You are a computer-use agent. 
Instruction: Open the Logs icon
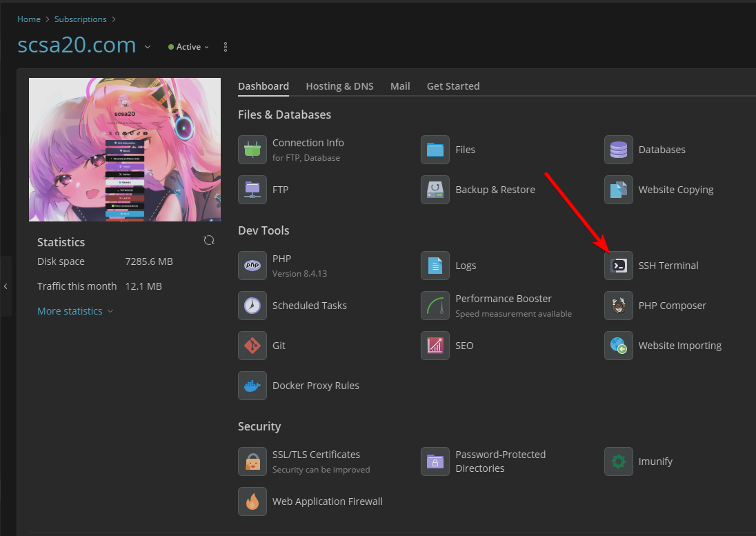(435, 266)
